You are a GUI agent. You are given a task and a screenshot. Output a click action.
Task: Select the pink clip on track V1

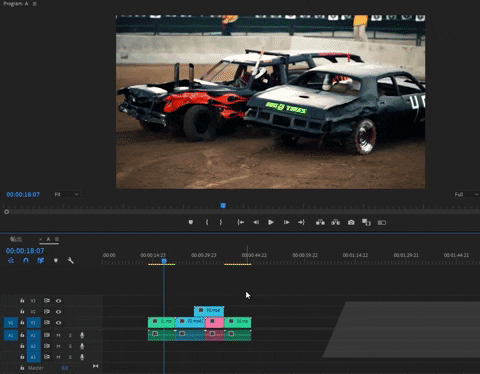(215, 322)
